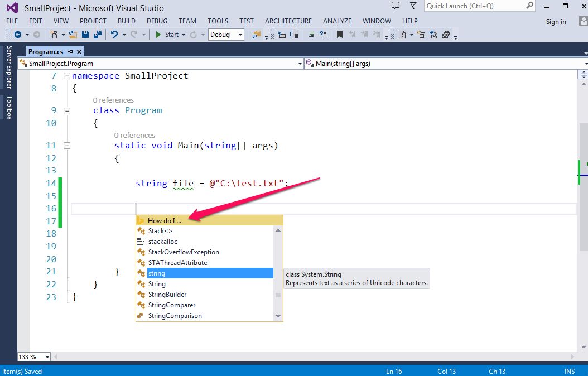Click the Save All toolbar icon
This screenshot has width=588, height=376.
(97, 35)
